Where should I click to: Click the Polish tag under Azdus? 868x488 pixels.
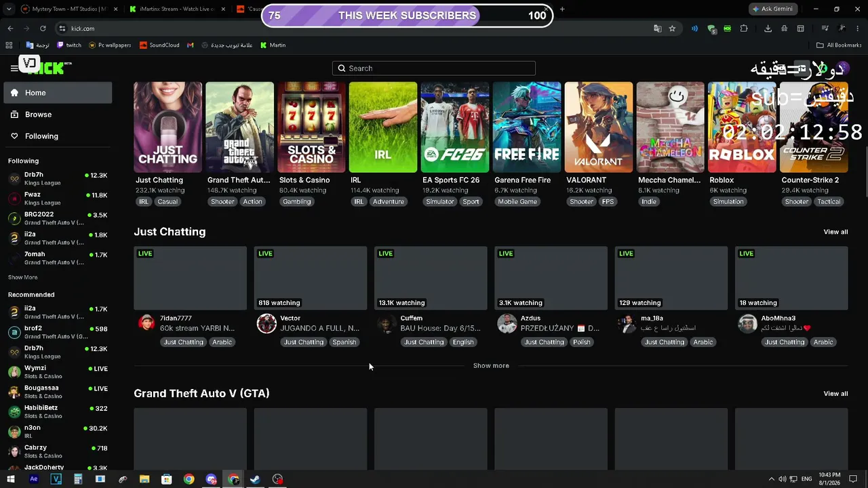coord(582,342)
